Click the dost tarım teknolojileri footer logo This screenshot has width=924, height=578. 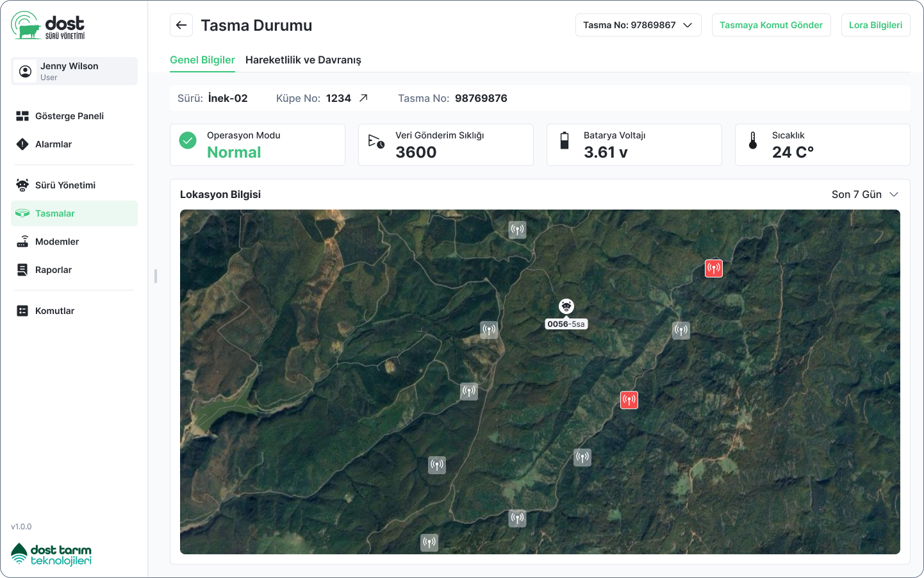(x=51, y=554)
